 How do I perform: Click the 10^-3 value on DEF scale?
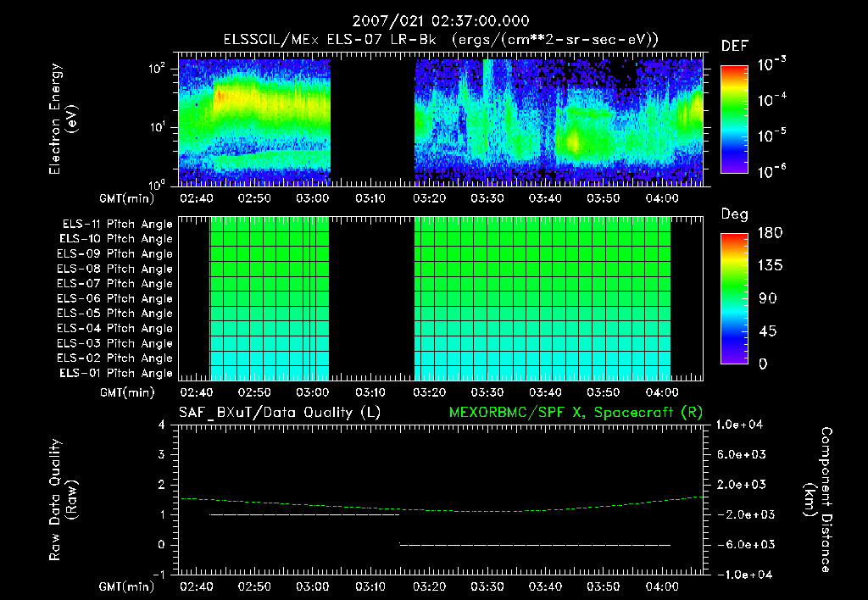point(772,64)
